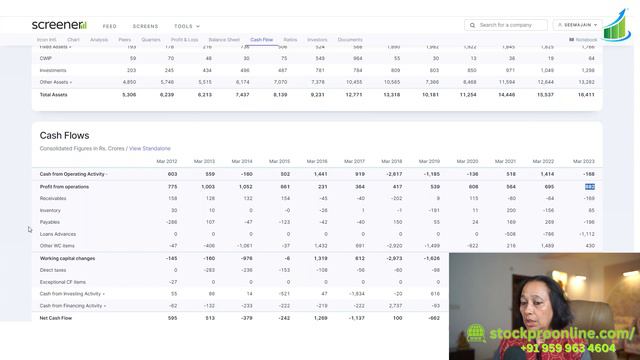This screenshot has width=640, height=360.
Task: Expand the TOOLS dropdown
Action: (187, 26)
